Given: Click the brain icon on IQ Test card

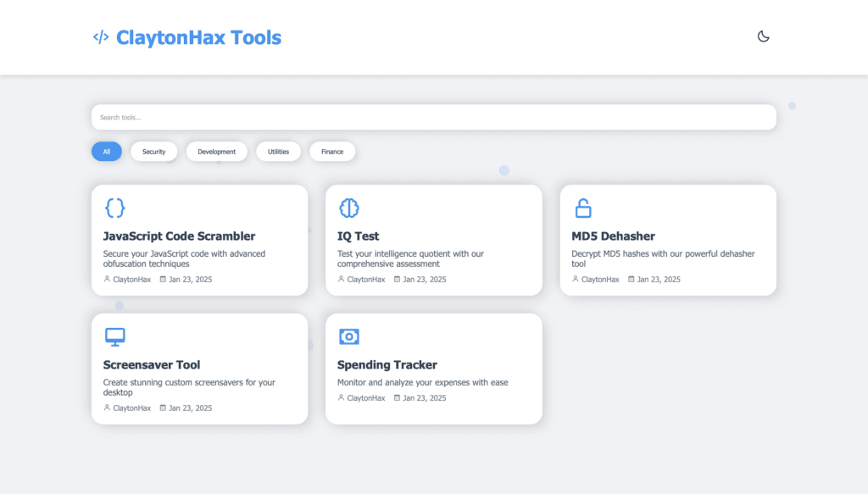Looking at the screenshot, I should [349, 208].
